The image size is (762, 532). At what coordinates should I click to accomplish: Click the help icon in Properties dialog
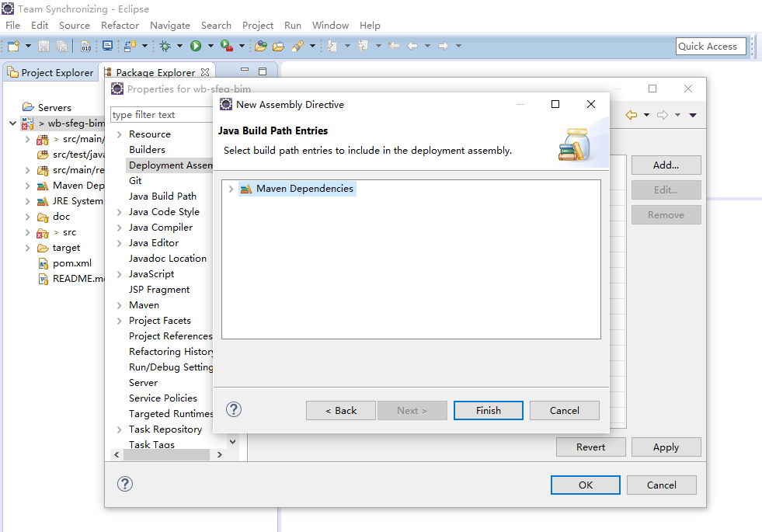click(x=125, y=484)
